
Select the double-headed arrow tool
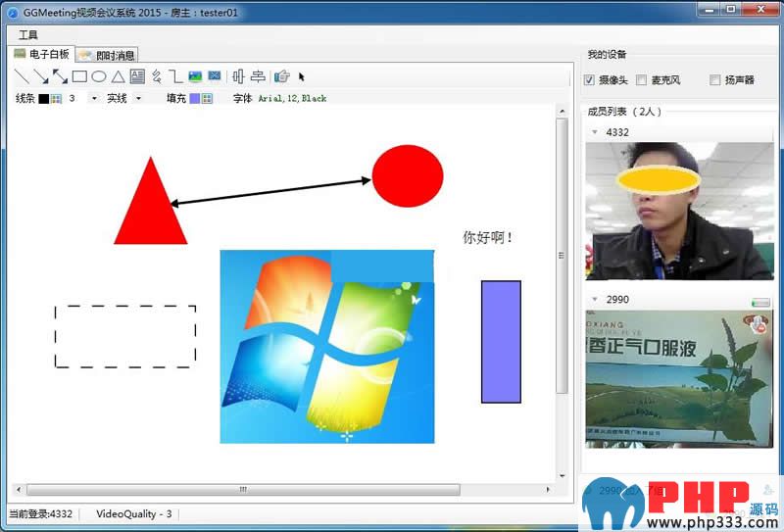coord(60,76)
